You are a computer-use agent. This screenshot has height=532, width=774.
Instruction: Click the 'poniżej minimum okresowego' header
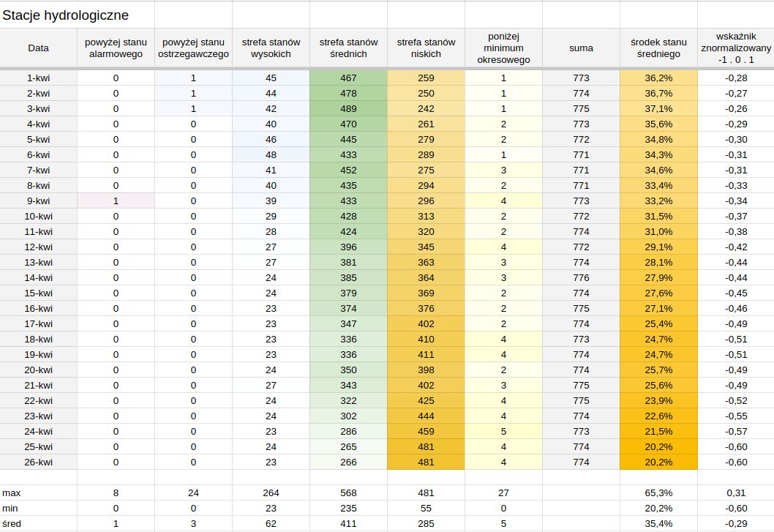503,48
